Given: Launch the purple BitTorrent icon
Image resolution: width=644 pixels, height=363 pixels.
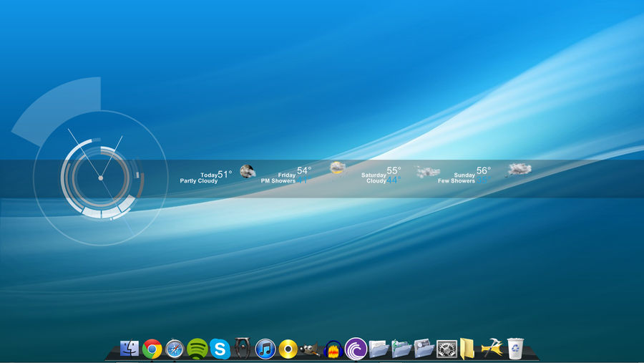Looking at the screenshot, I should (356, 349).
